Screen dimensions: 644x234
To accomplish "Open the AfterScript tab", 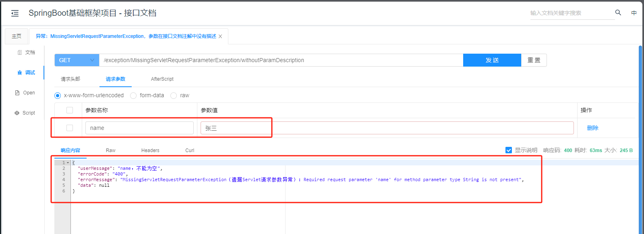I will [x=162, y=79].
